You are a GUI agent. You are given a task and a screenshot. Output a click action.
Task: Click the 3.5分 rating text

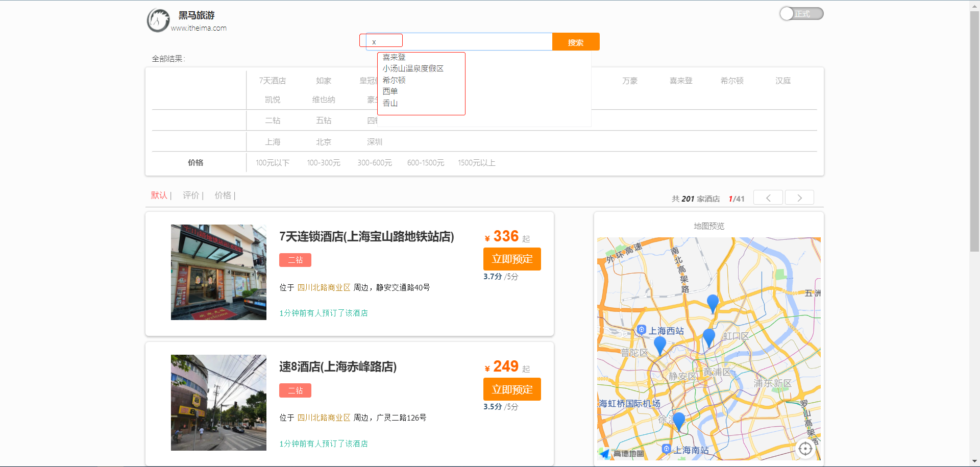point(493,407)
